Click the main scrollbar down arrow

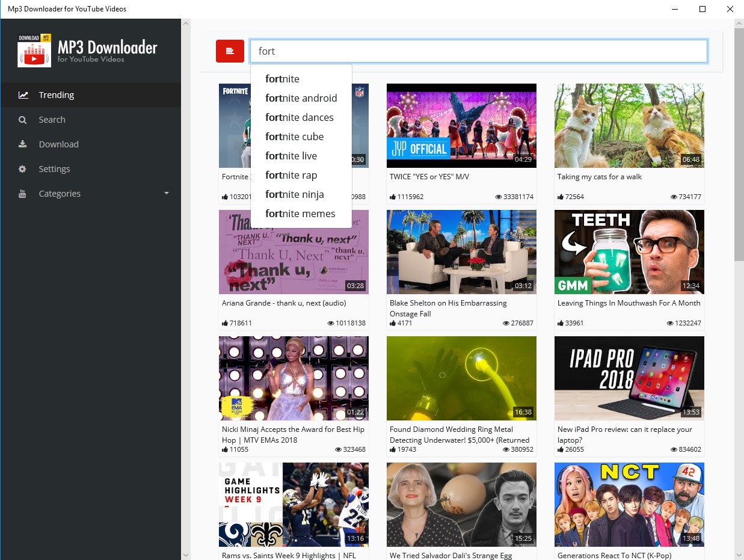click(739, 555)
